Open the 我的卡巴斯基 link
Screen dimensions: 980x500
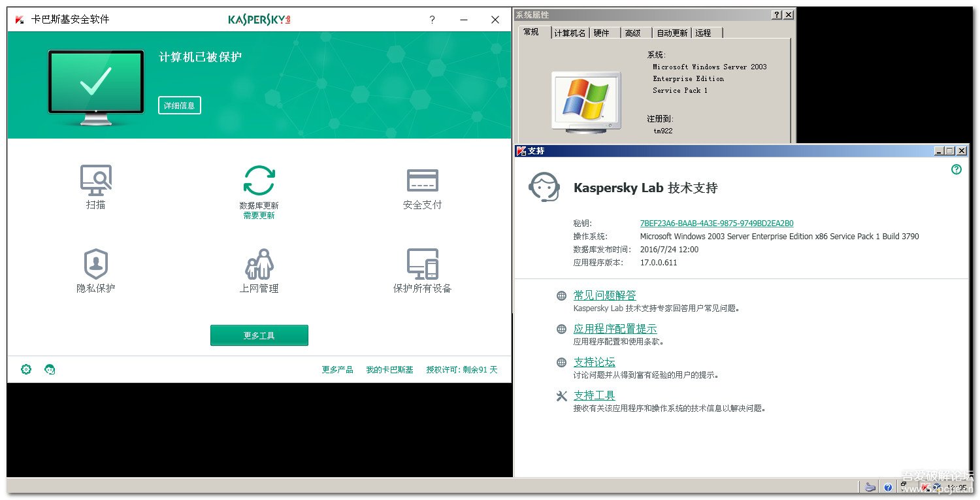(x=389, y=370)
